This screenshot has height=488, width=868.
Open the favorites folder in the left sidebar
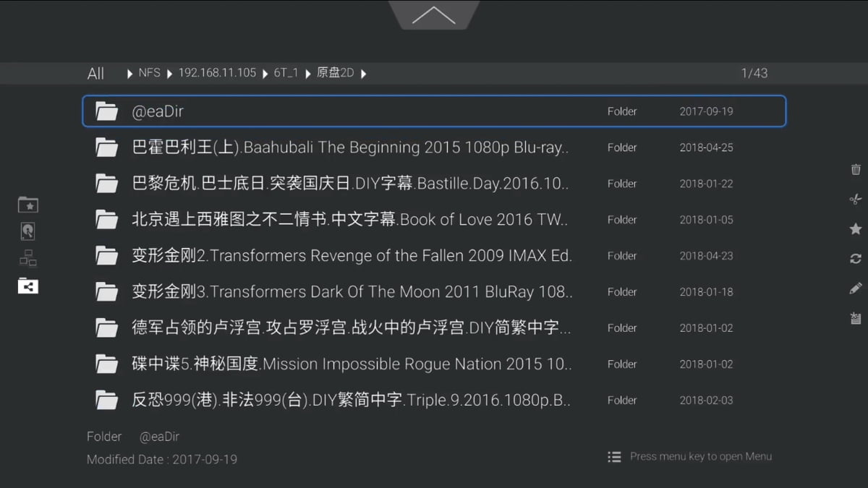pos(27,204)
